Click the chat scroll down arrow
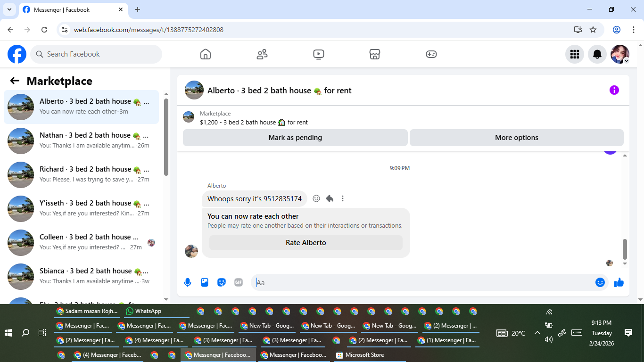The image size is (644, 362). coord(625,264)
